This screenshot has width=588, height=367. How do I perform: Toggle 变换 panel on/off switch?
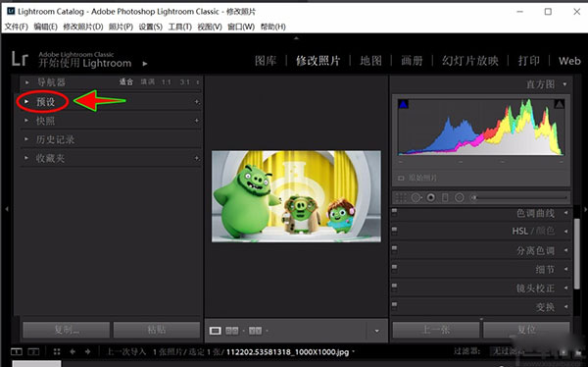(395, 305)
